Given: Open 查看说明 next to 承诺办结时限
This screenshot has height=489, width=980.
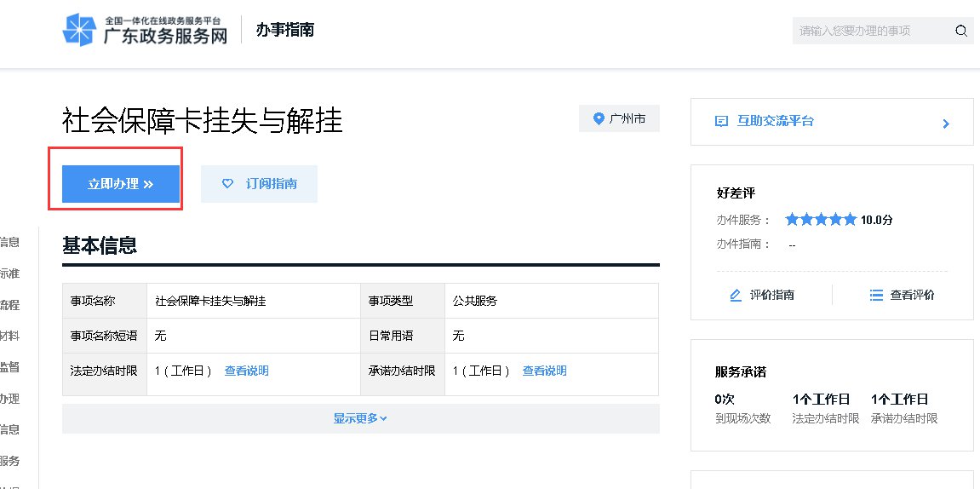Looking at the screenshot, I should (544, 371).
